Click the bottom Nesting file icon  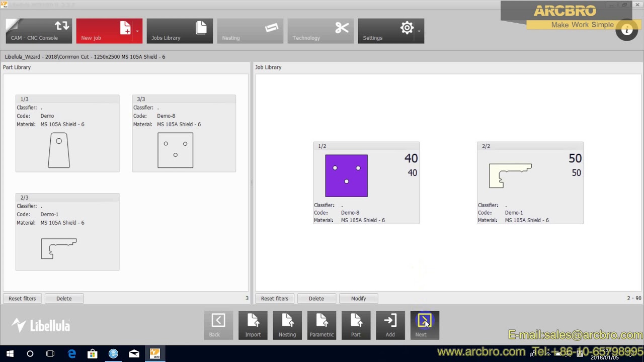click(287, 325)
